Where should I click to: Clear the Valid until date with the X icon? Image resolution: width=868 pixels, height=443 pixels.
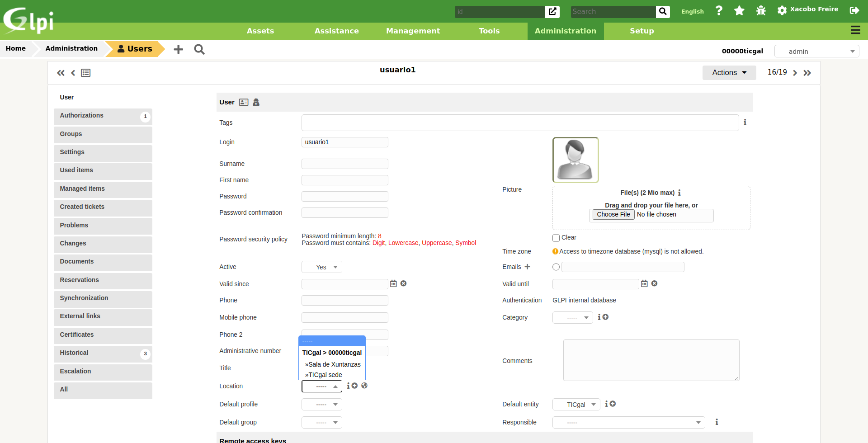click(655, 283)
